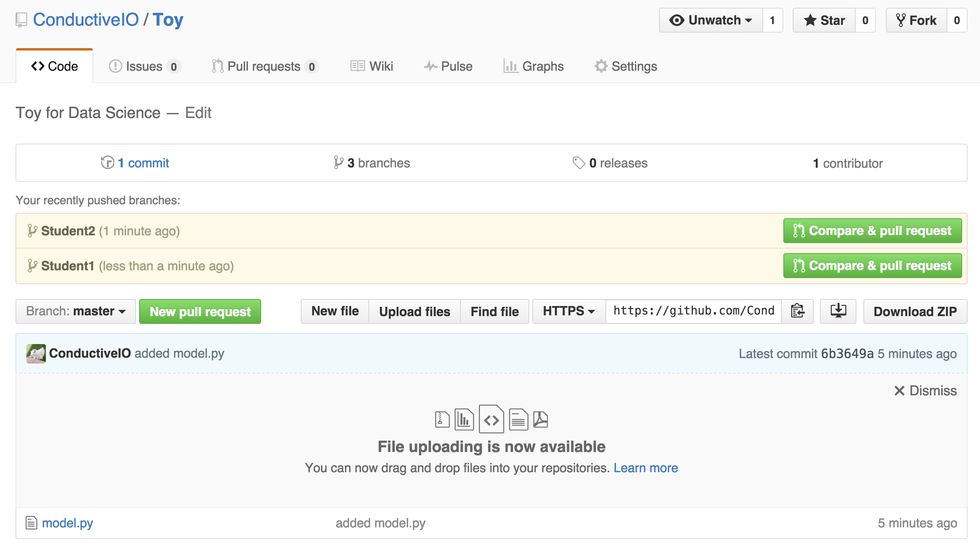This screenshot has width=980, height=546.
Task: Switch to the Issues tab
Action: pyautogui.click(x=145, y=66)
